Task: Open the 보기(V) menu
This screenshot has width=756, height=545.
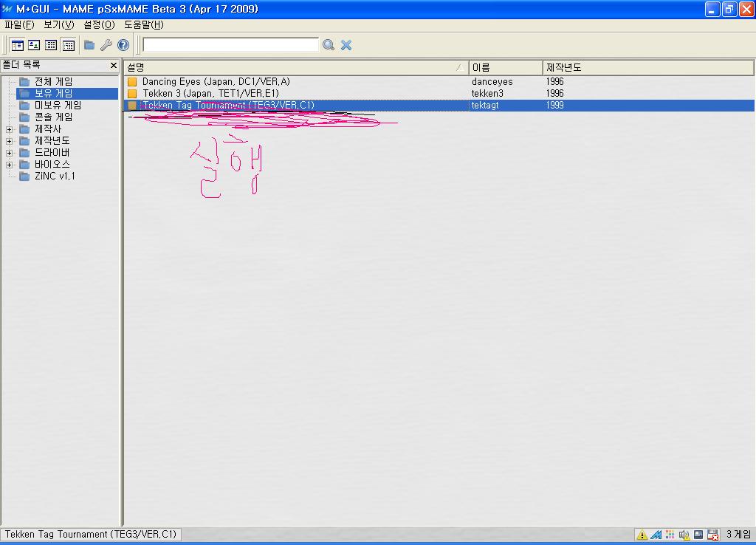Action: [x=59, y=24]
